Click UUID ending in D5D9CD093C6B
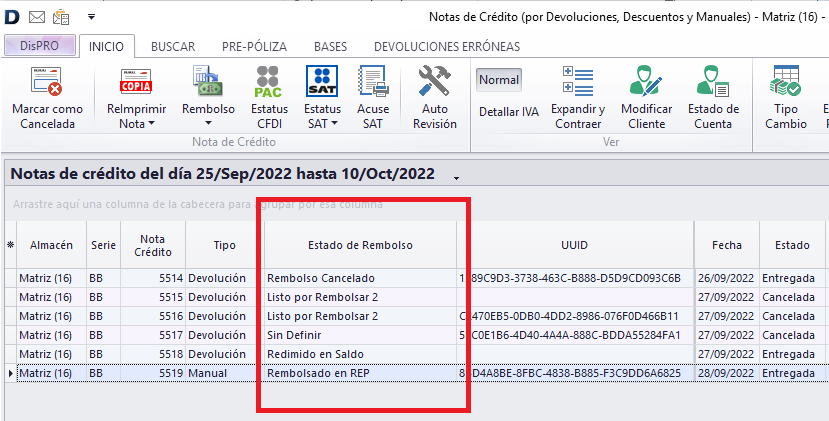 click(x=575, y=278)
